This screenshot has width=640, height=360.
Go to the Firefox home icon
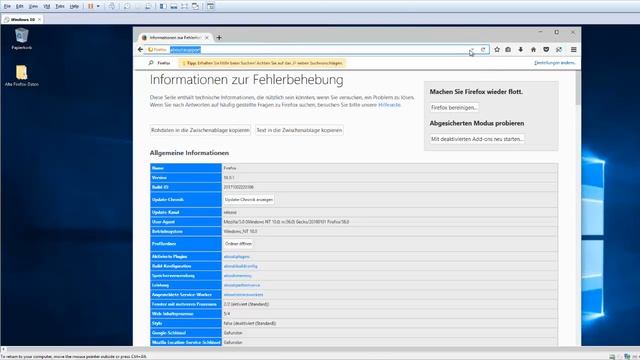(533, 49)
